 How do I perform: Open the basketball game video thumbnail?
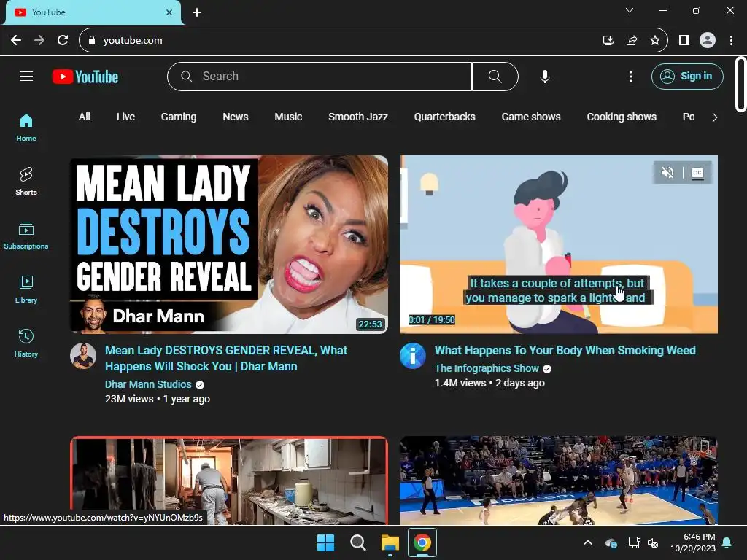[558, 481]
